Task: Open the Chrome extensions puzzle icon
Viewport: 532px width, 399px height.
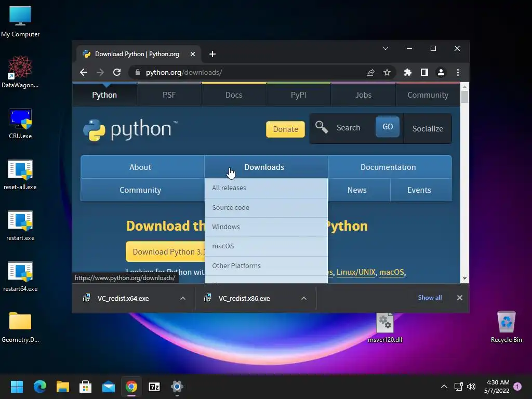Action: (407, 72)
